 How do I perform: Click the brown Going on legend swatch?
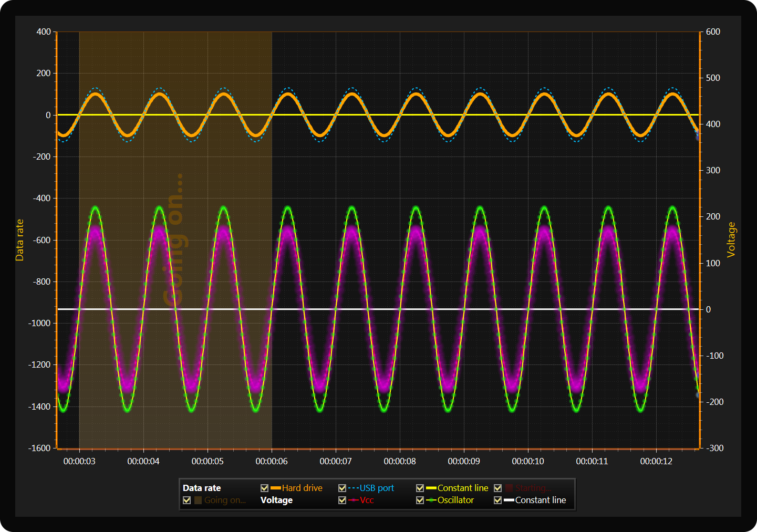pos(198,500)
